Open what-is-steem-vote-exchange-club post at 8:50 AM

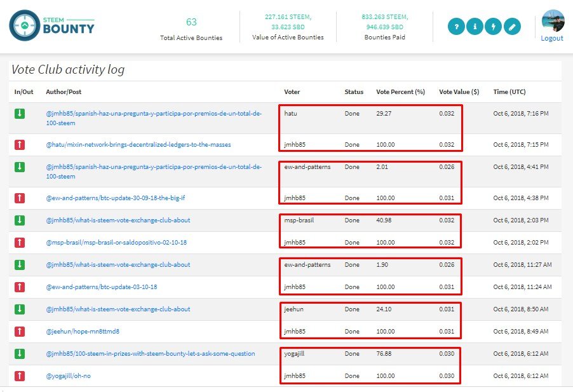118,309
